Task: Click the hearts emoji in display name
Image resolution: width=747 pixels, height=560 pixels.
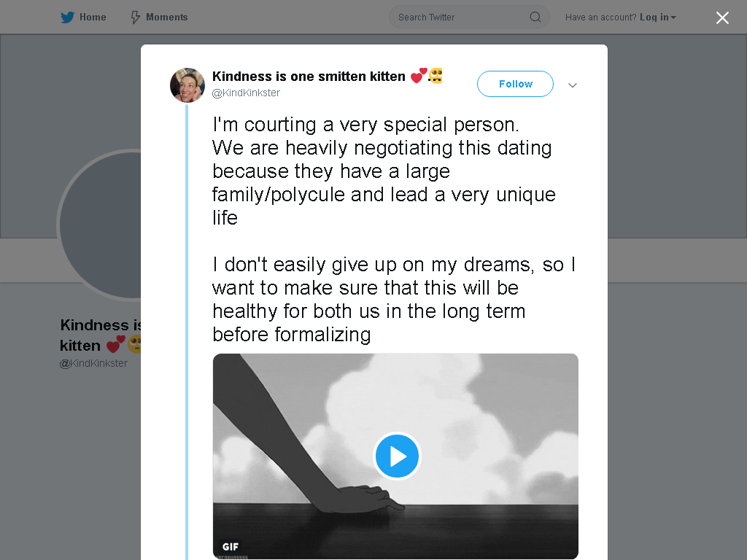Action: point(419,76)
